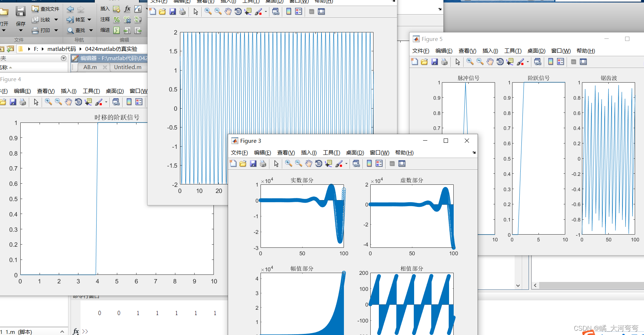
Task: Click 查找文件 (Find Files) in MATLAB ribbon
Action: pos(46,9)
